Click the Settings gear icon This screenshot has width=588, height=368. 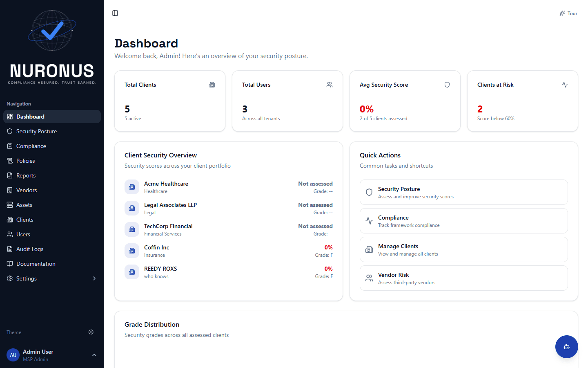[x=10, y=278]
